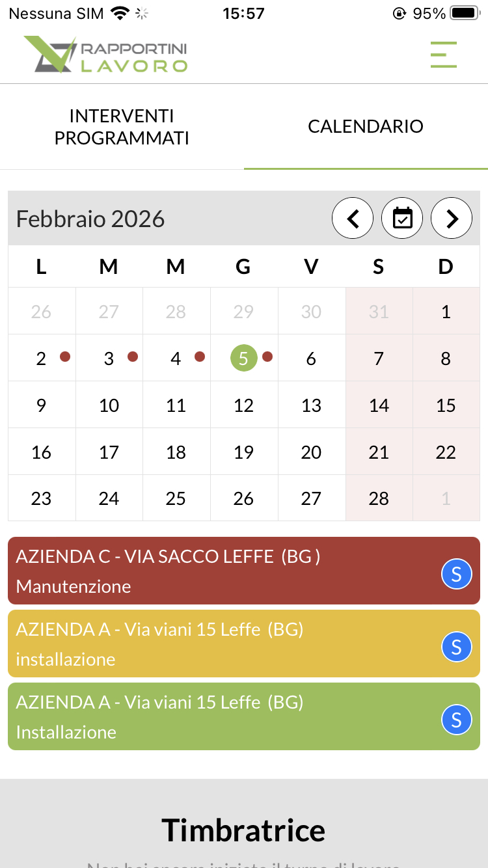Open the hamburger menu icon
The height and width of the screenshot is (868, 488).
(444, 55)
